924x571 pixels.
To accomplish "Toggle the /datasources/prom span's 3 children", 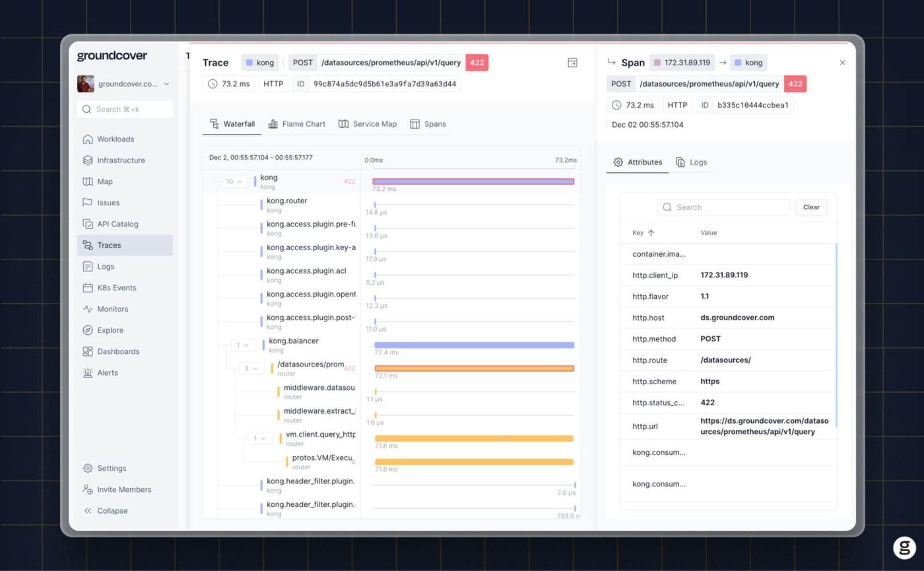I will pyautogui.click(x=251, y=368).
